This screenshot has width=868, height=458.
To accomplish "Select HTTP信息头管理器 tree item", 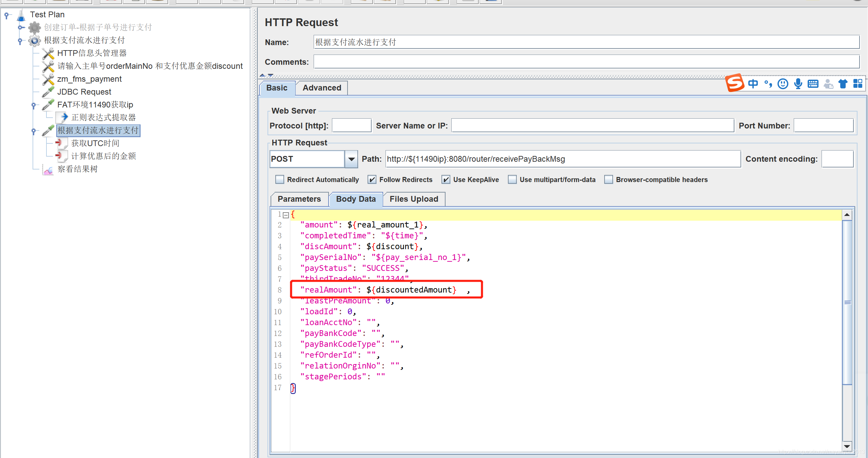I will coord(92,53).
